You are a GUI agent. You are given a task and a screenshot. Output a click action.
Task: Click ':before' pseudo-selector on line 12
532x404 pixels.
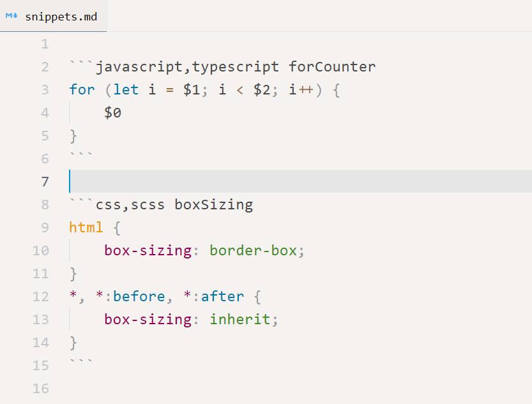135,297
